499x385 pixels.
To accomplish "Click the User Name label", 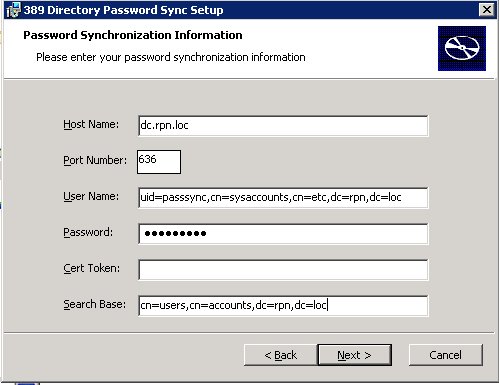I will click(91, 196).
